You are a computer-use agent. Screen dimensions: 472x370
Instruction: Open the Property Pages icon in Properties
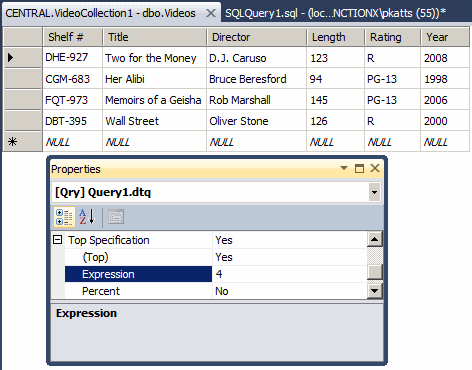click(x=116, y=217)
